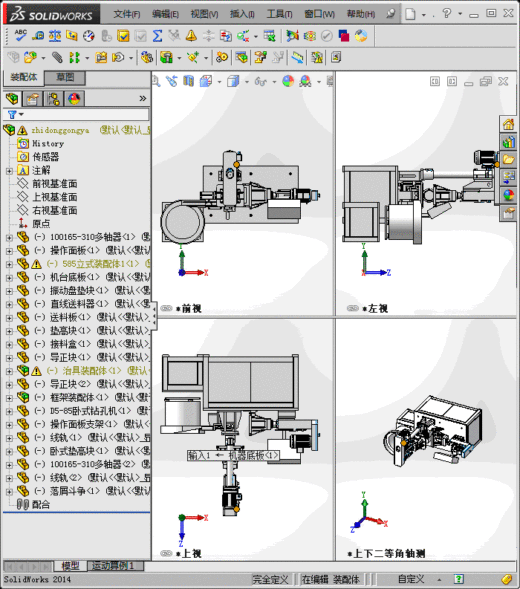This screenshot has width=520, height=589.
Task: Click the Linear Component Pattern icon
Action: [74, 57]
